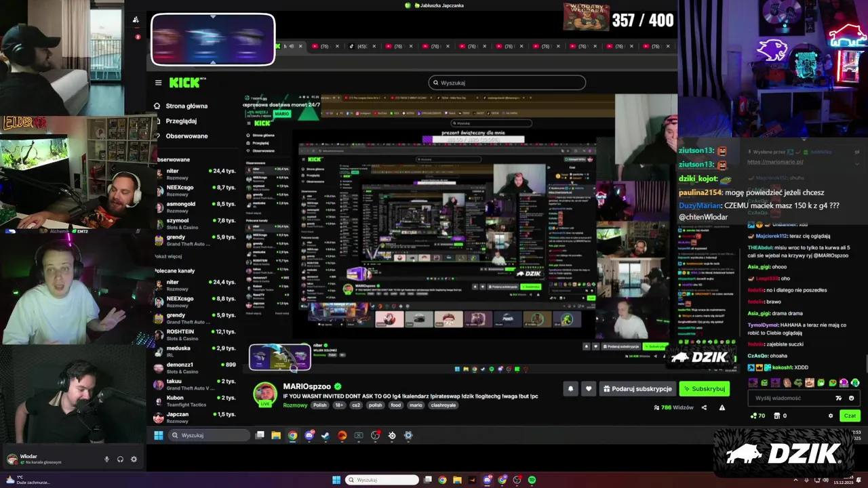Open File Explorer on bottom Windows taskbar
This screenshot has width=868, height=488.
pyautogui.click(x=457, y=480)
